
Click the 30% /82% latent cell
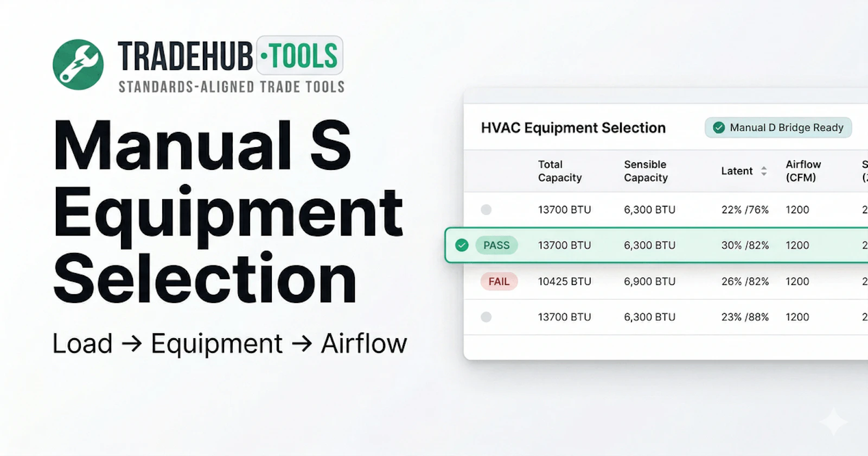tap(745, 245)
